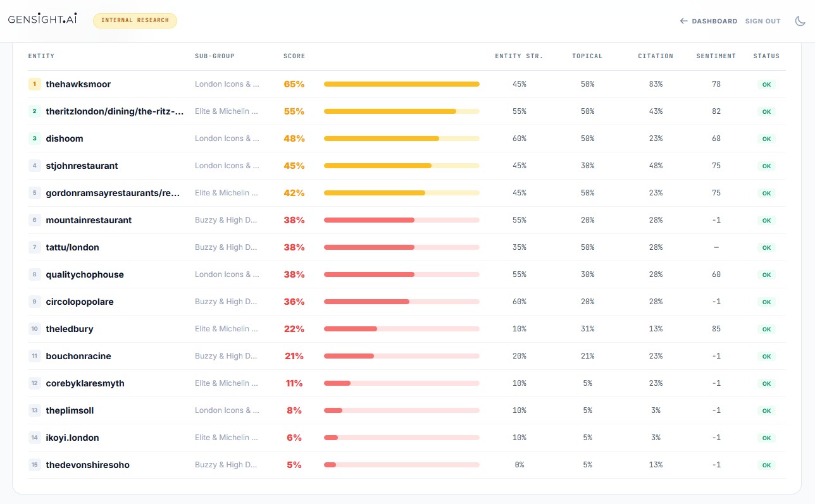Click the Citation column header
This screenshot has height=504, width=815.
656,56
